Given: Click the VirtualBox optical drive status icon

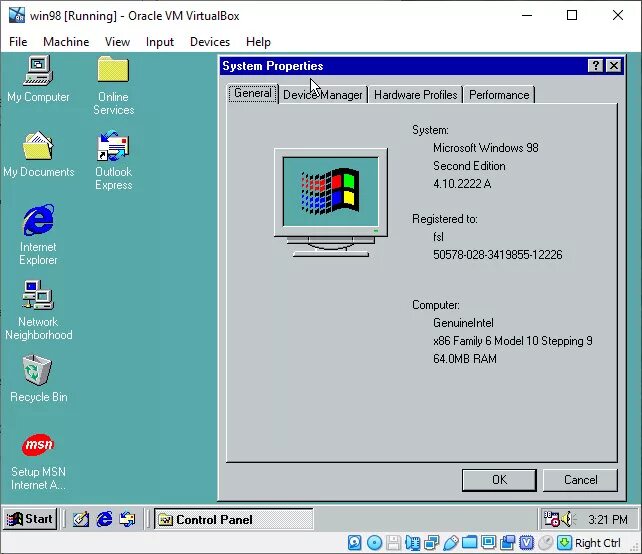Looking at the screenshot, I should coord(374,543).
